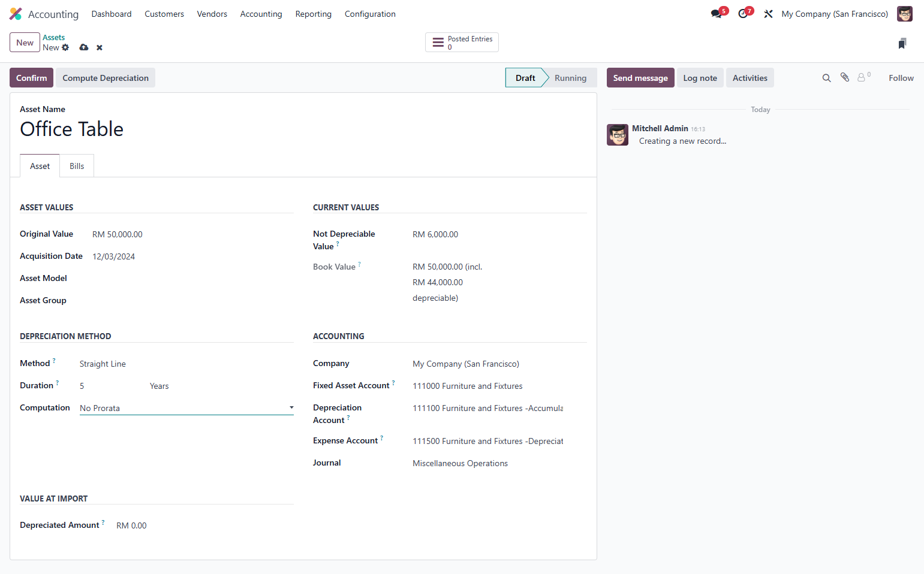This screenshot has width=924, height=574.
Task: Click the Original Value field
Action: [x=193, y=234]
